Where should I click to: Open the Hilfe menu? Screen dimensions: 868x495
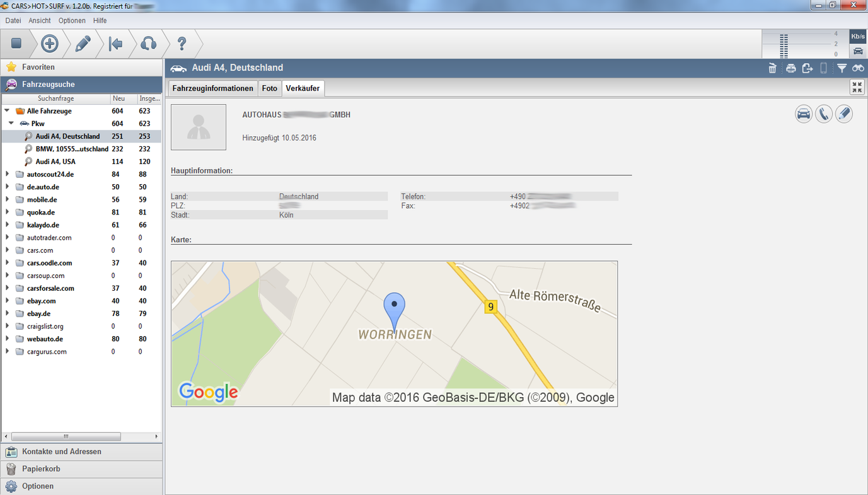point(100,21)
